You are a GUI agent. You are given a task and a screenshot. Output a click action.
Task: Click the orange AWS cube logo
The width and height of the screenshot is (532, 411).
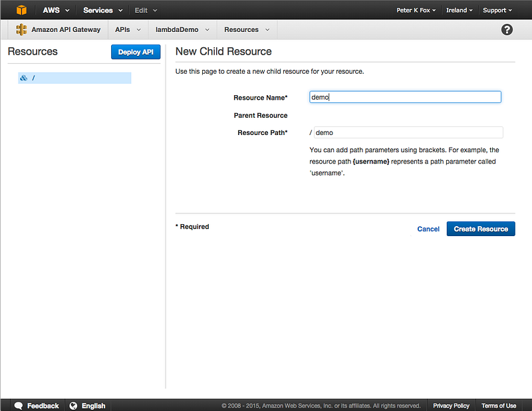click(21, 10)
